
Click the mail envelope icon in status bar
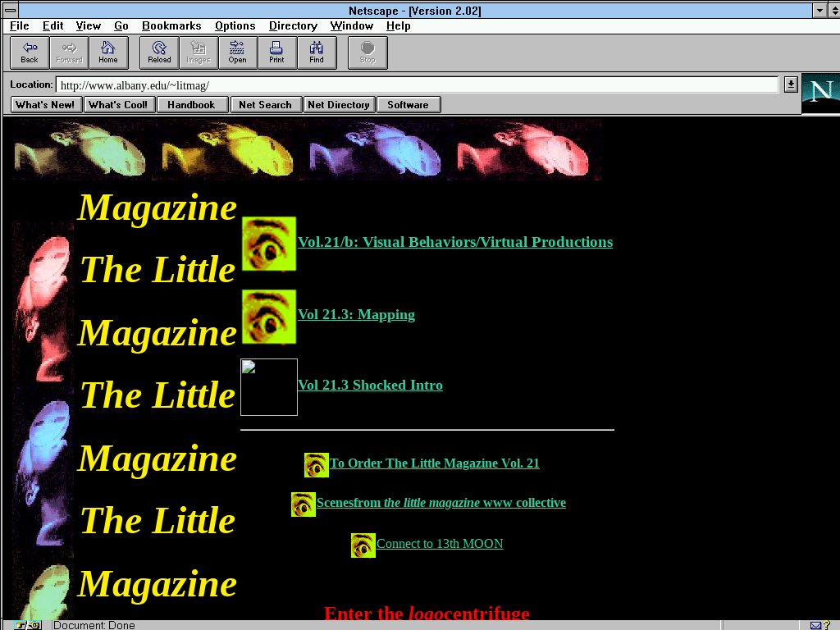[815, 625]
